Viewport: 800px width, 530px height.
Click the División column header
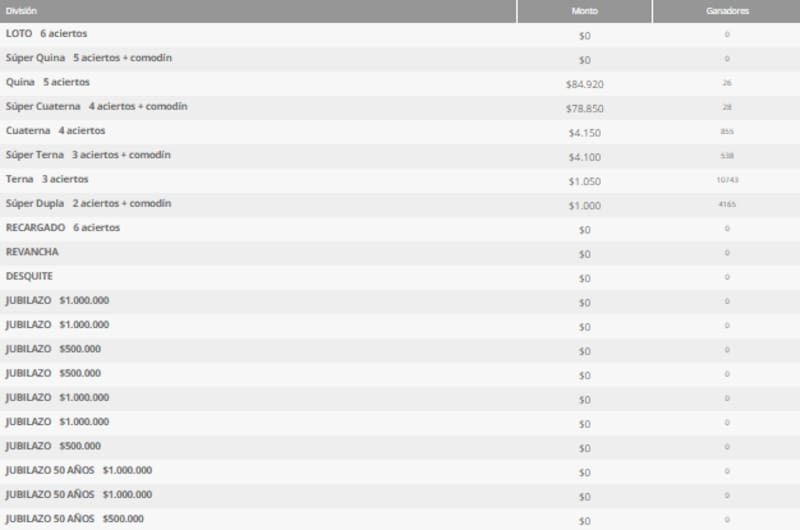point(21,11)
